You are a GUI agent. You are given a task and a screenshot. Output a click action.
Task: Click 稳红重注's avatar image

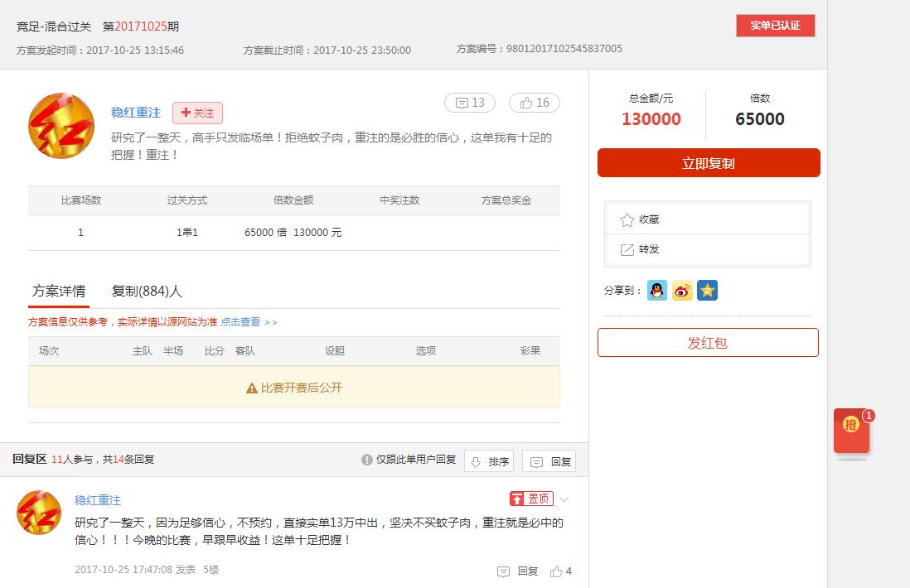pos(61,126)
